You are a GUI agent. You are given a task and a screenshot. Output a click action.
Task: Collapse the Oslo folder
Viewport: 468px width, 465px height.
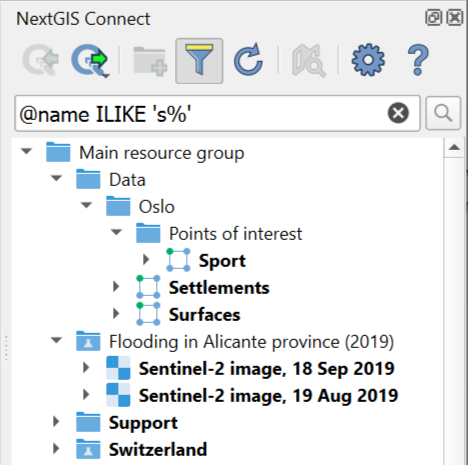coord(86,205)
